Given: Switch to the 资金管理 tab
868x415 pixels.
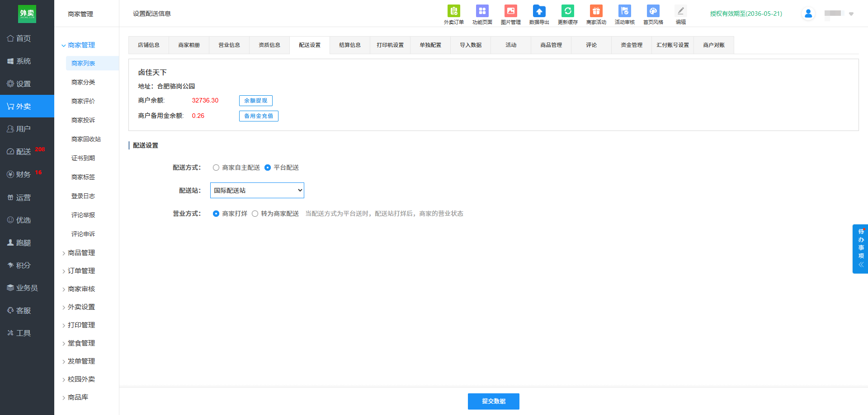Looking at the screenshot, I should 632,45.
